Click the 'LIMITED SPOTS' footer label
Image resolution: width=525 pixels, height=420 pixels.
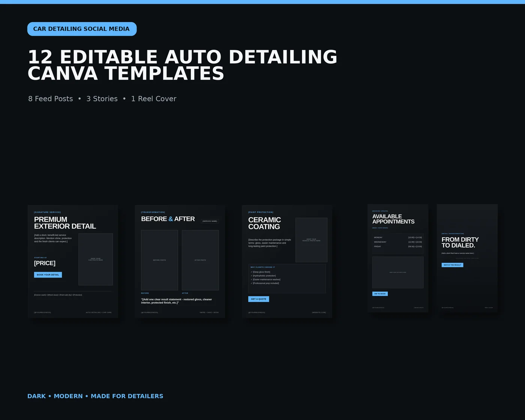(x=419, y=307)
